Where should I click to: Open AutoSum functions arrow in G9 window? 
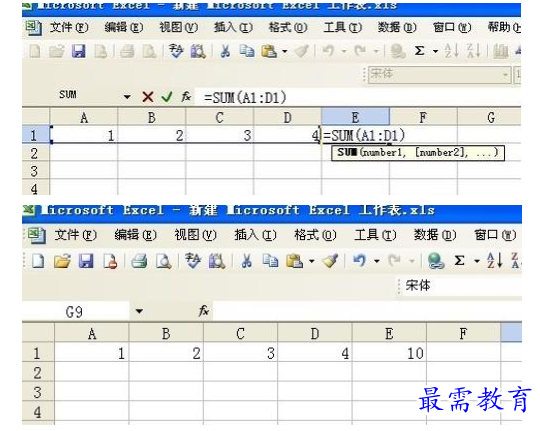(477, 261)
